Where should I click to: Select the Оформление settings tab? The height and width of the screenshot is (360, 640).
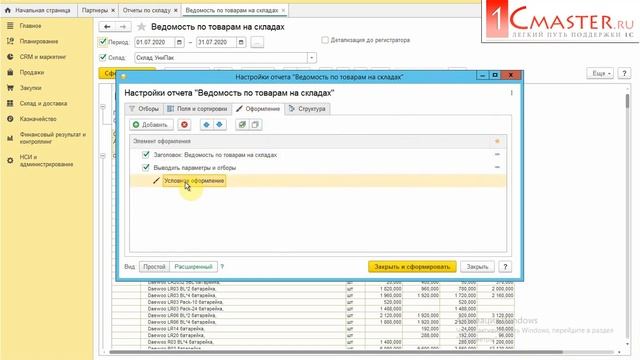258,109
